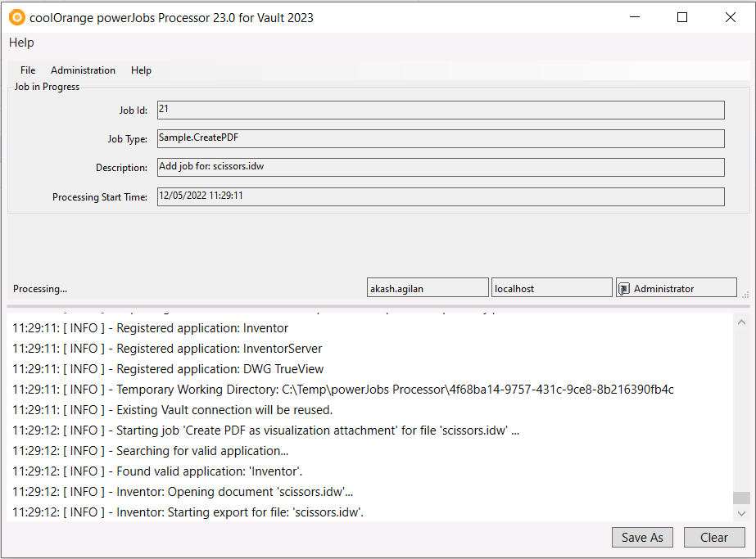756x559 pixels.
Task: Click the Administrator status field
Action: click(x=677, y=288)
